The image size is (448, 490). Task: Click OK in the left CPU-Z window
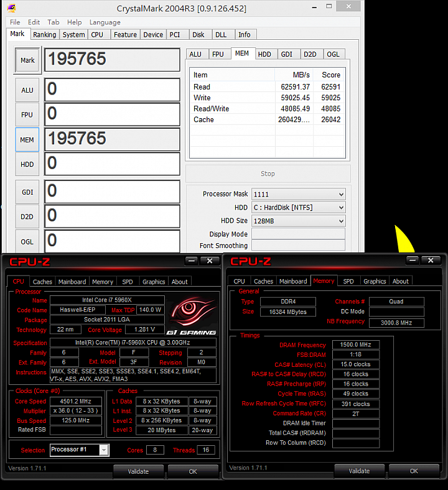click(193, 471)
